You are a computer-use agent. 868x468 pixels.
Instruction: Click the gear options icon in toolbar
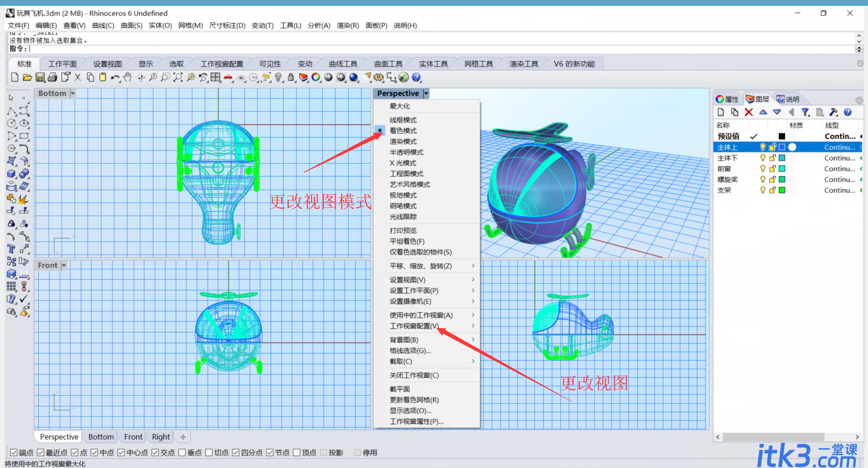(379, 77)
